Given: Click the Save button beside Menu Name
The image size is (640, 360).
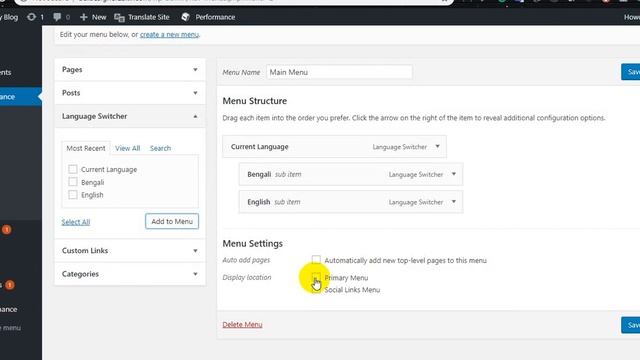Looking at the screenshot, I should click(x=631, y=72).
